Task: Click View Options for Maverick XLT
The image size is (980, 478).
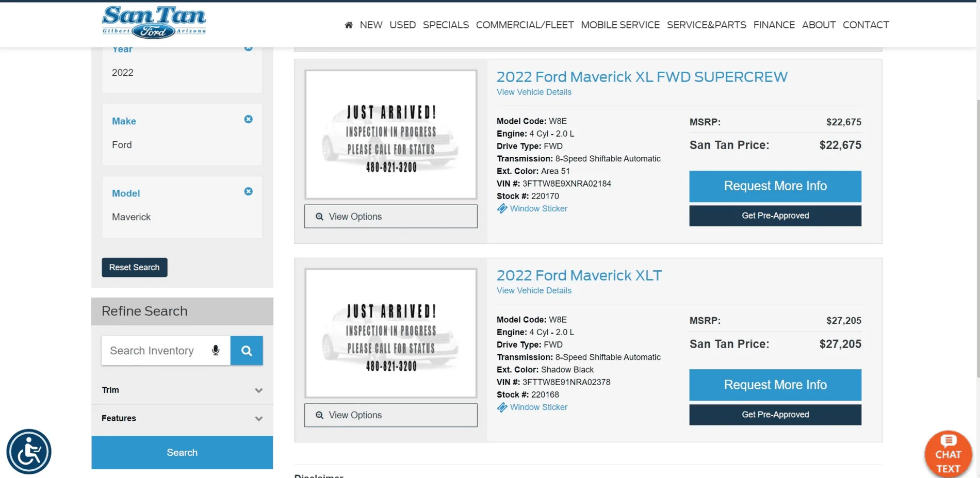Action: click(x=391, y=415)
